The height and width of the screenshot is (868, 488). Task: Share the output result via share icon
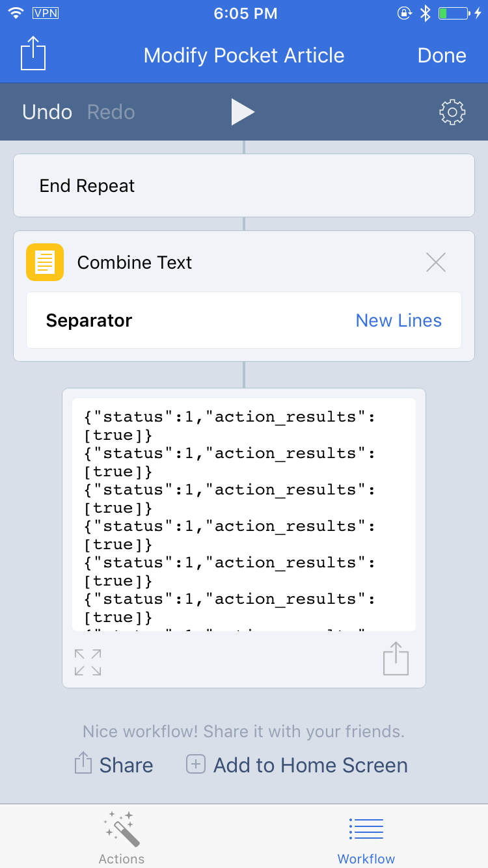pyautogui.click(x=396, y=658)
